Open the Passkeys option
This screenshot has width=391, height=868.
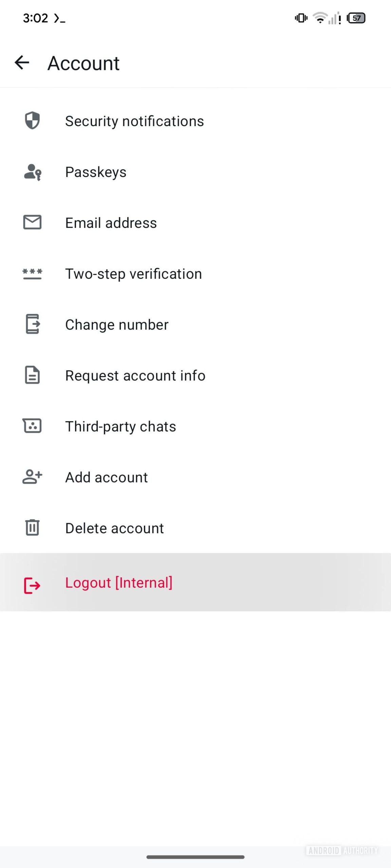96,172
